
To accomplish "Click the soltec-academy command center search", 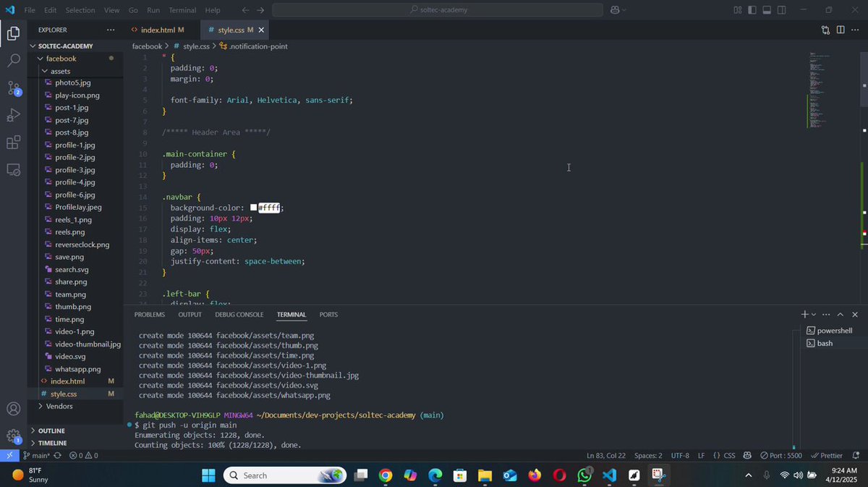I will click(x=438, y=10).
